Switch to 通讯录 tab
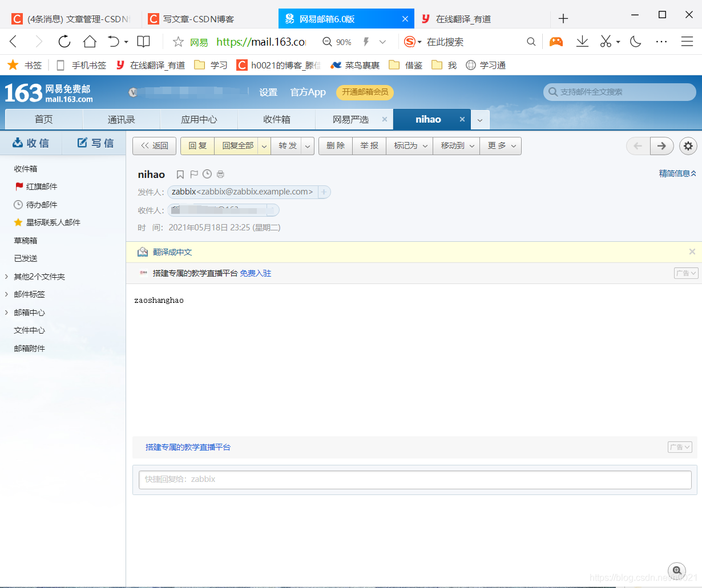702x588 pixels. [122, 119]
